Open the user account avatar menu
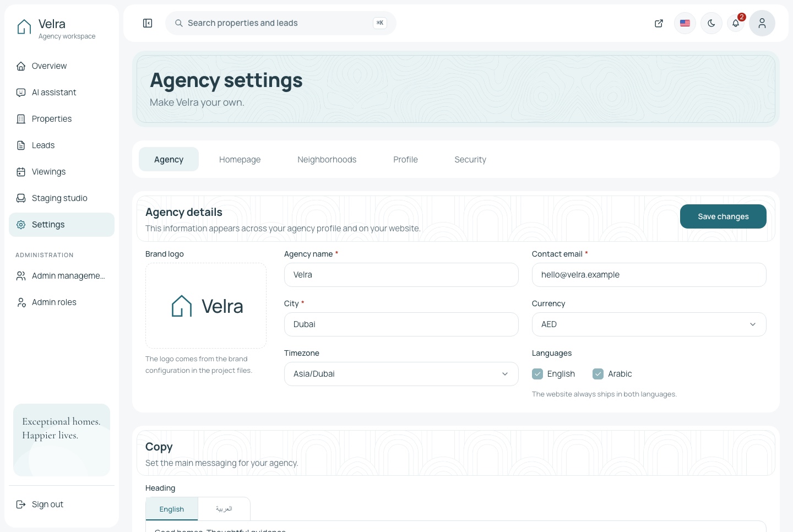Screen dimensions: 793x532 tap(762, 23)
